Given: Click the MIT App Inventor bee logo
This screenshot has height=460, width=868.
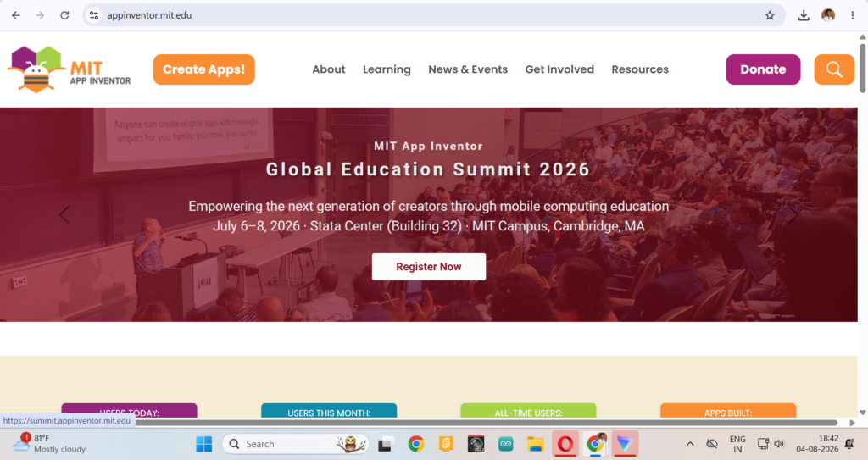Looking at the screenshot, I should coord(70,69).
